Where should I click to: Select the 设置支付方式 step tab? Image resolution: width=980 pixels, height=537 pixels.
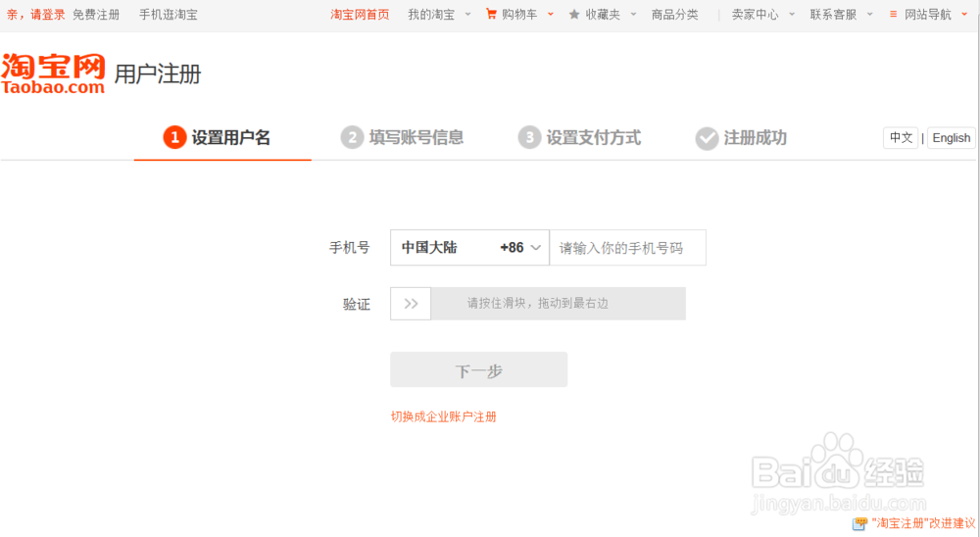[x=579, y=138]
